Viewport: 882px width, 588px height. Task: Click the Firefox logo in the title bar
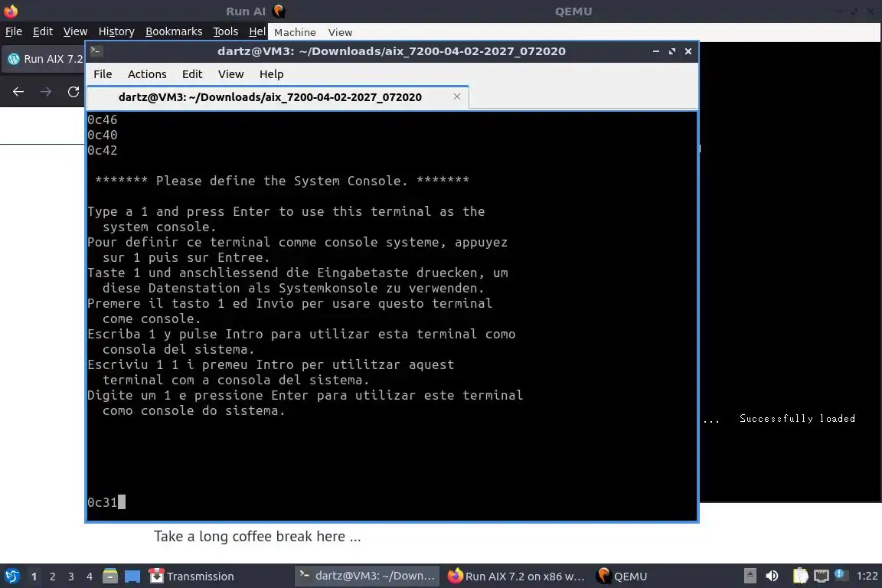(x=11, y=11)
